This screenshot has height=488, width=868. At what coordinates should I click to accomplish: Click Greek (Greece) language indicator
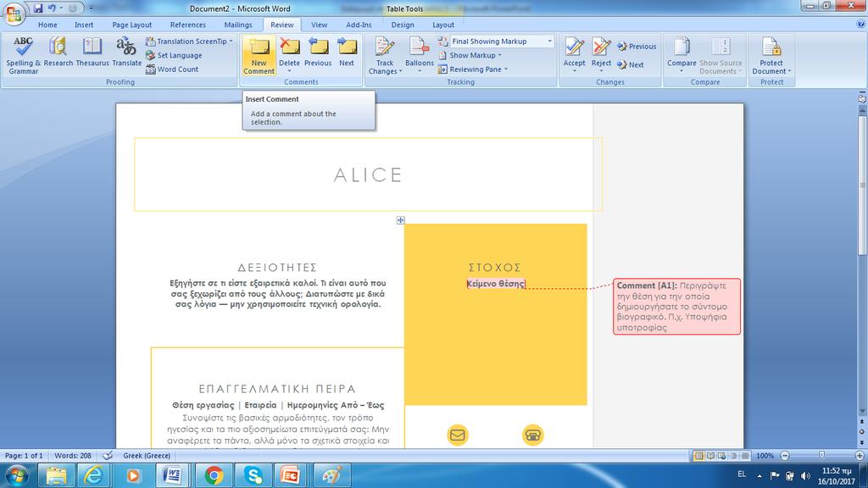click(147, 455)
